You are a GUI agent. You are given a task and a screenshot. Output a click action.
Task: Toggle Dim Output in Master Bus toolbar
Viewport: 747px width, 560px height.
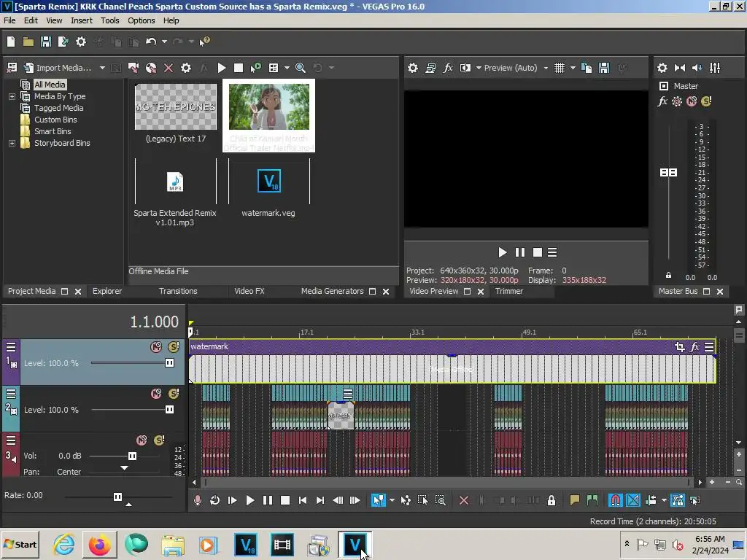[697, 68]
